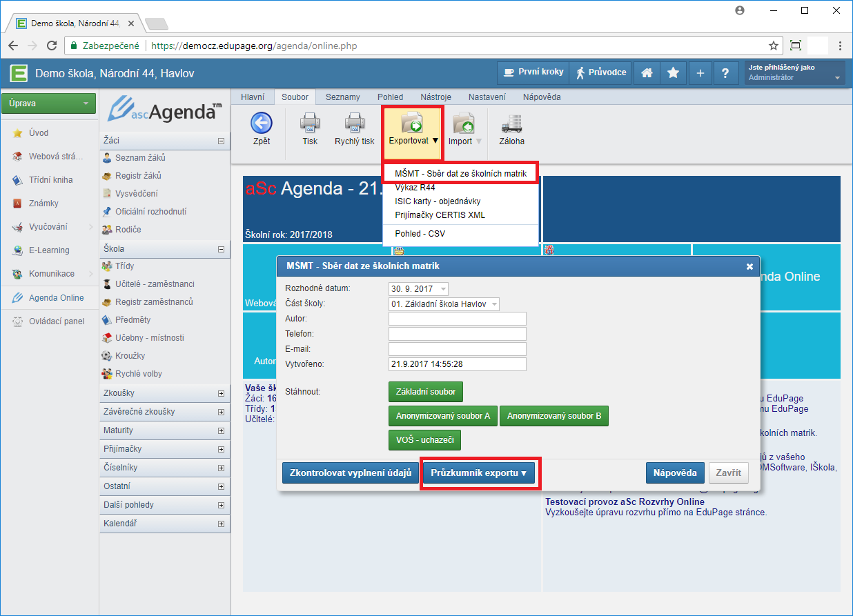
Task: Click the Zpět back arrow icon
Action: click(x=261, y=123)
